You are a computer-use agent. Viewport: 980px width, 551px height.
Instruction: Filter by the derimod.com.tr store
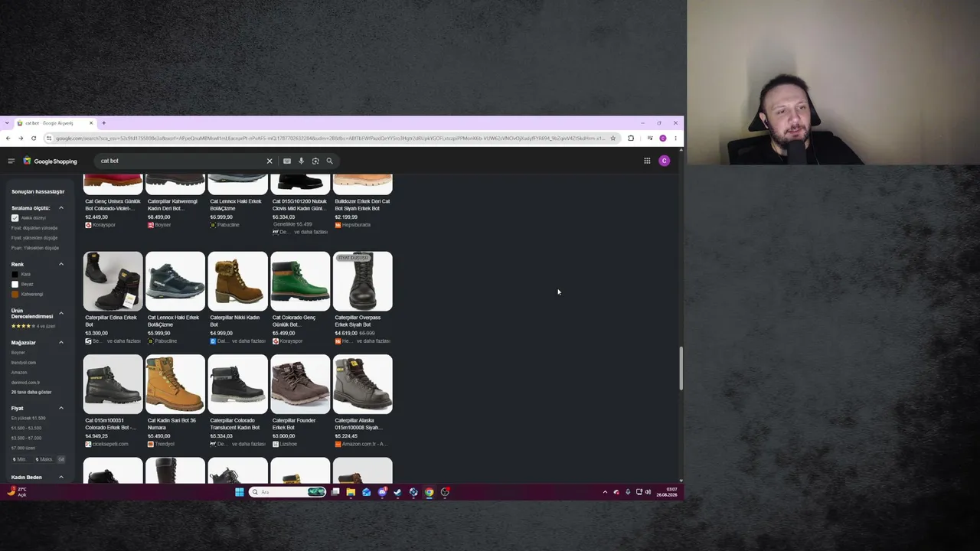(25, 383)
